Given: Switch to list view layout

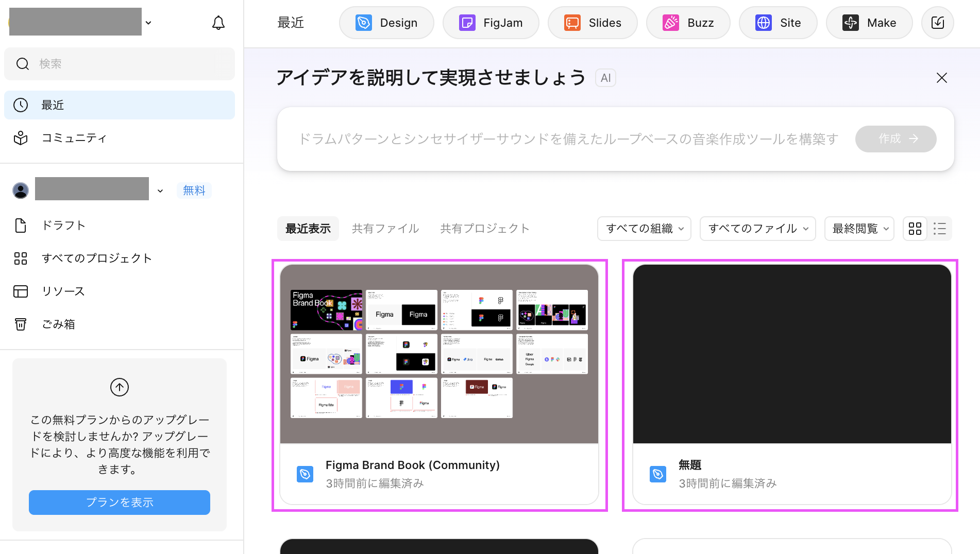Looking at the screenshot, I should (x=939, y=229).
